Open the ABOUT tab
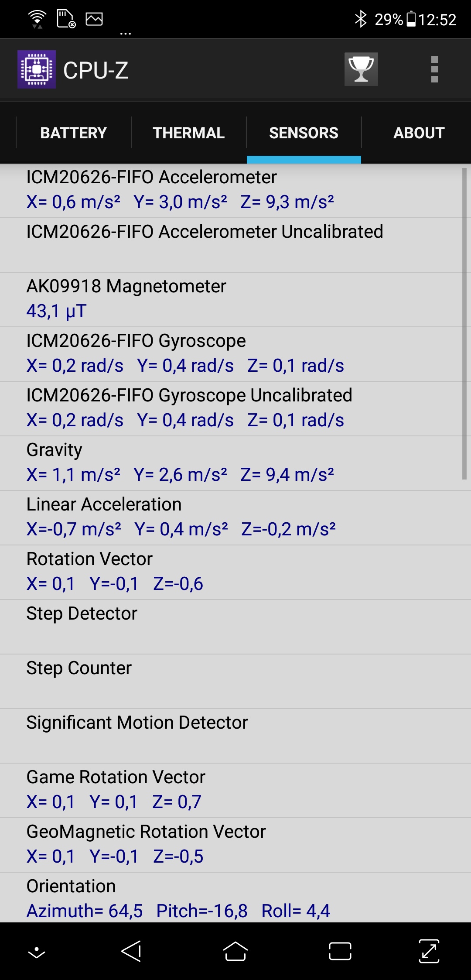The image size is (471, 980). (419, 133)
